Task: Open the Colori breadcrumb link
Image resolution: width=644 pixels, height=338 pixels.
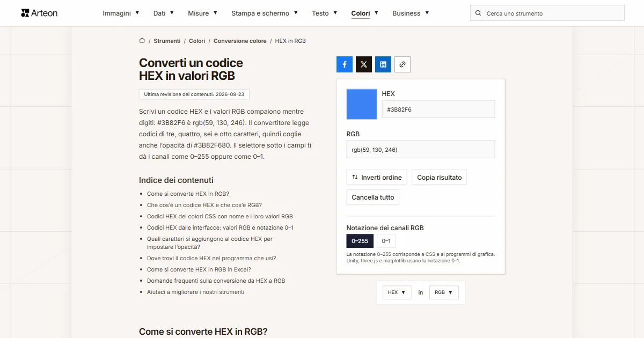Action: (x=197, y=41)
